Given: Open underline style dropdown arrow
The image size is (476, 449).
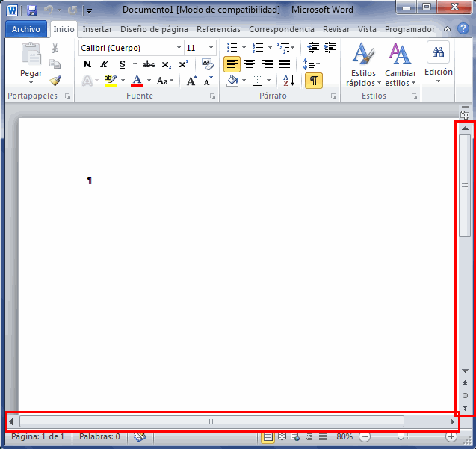Looking at the screenshot, I should [135, 64].
